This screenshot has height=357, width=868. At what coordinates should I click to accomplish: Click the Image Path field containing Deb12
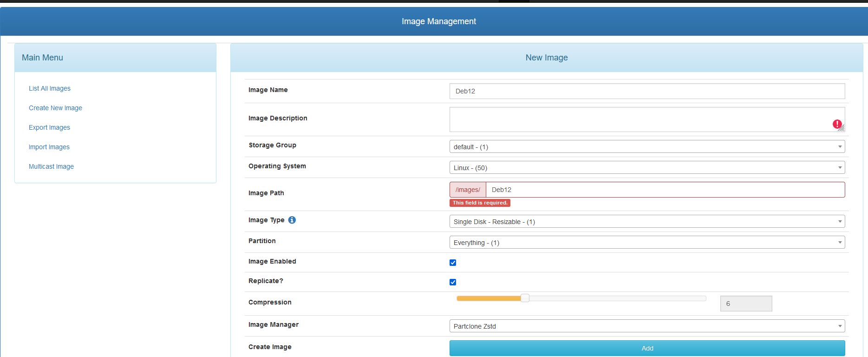click(664, 190)
